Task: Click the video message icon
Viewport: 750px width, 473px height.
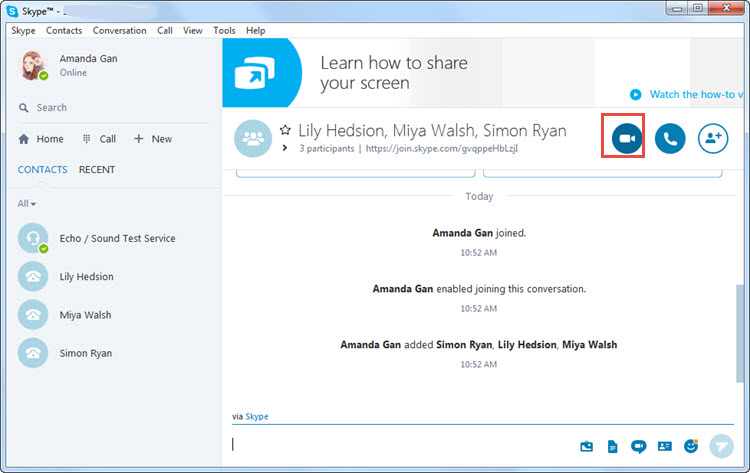Action: pos(638,447)
